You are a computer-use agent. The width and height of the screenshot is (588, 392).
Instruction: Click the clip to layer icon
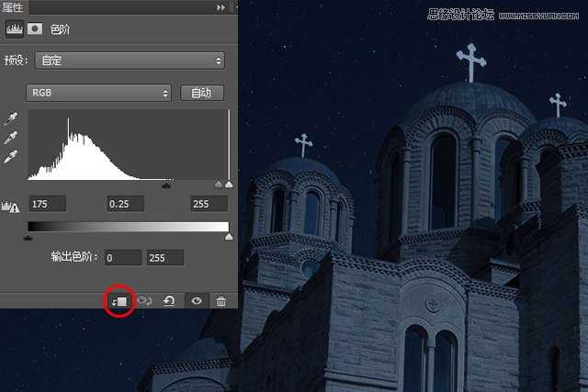coord(120,300)
